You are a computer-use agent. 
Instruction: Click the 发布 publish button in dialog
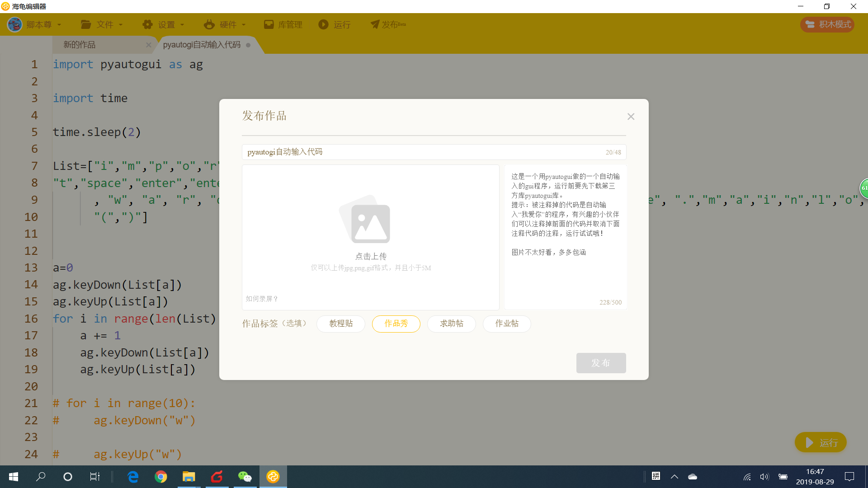coord(601,363)
